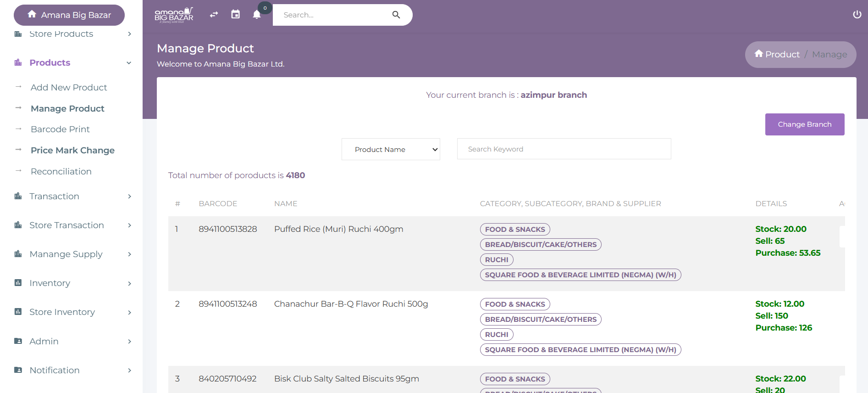868x393 pixels.
Task: Click the Transaction sidebar icon
Action: click(18, 196)
